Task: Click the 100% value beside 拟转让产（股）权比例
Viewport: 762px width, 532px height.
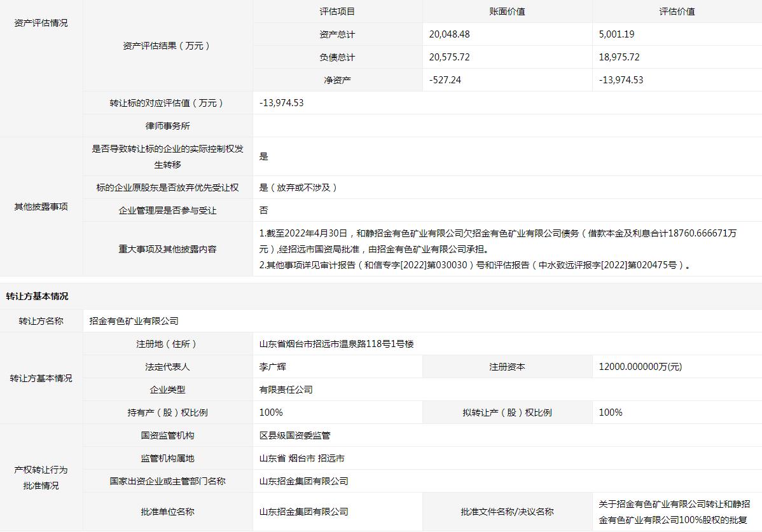Action: 611,413
